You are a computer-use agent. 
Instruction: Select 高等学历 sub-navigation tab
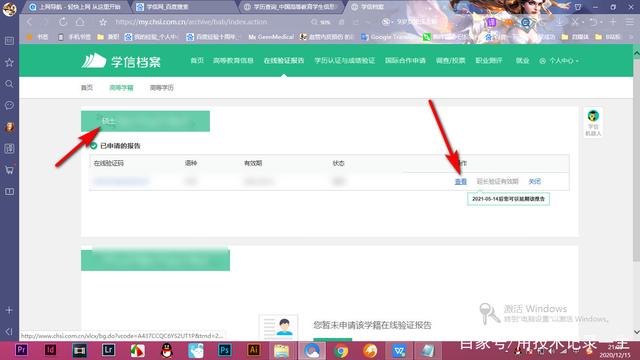162,88
